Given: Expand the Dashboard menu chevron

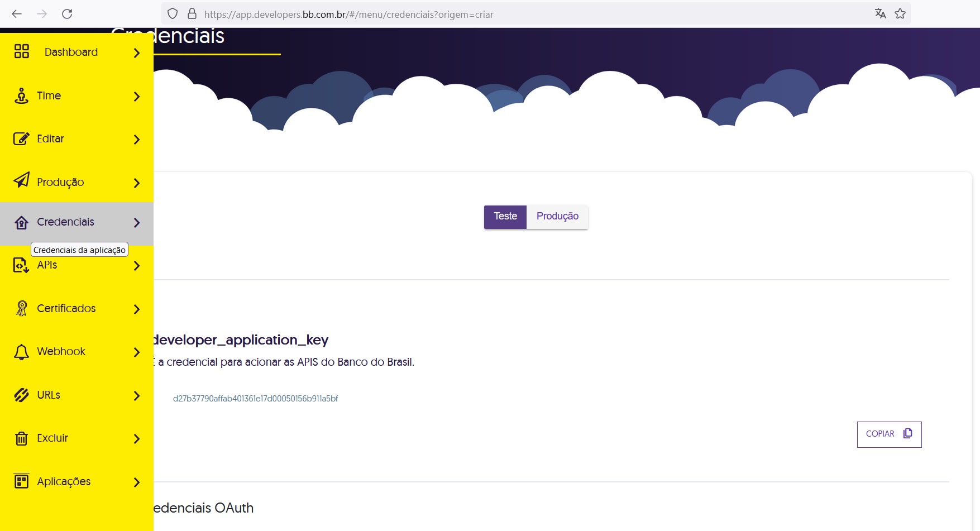Looking at the screenshot, I should coord(137,53).
